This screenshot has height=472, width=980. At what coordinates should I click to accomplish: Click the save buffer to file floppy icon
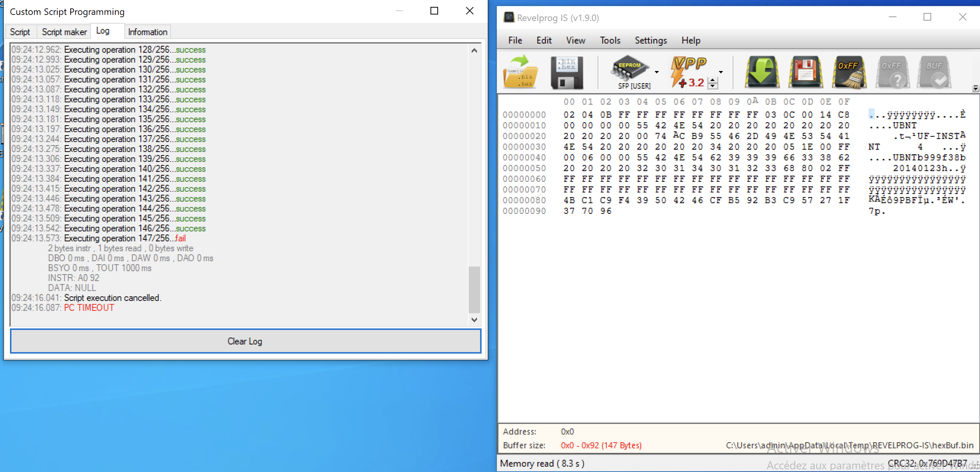pyautogui.click(x=567, y=73)
